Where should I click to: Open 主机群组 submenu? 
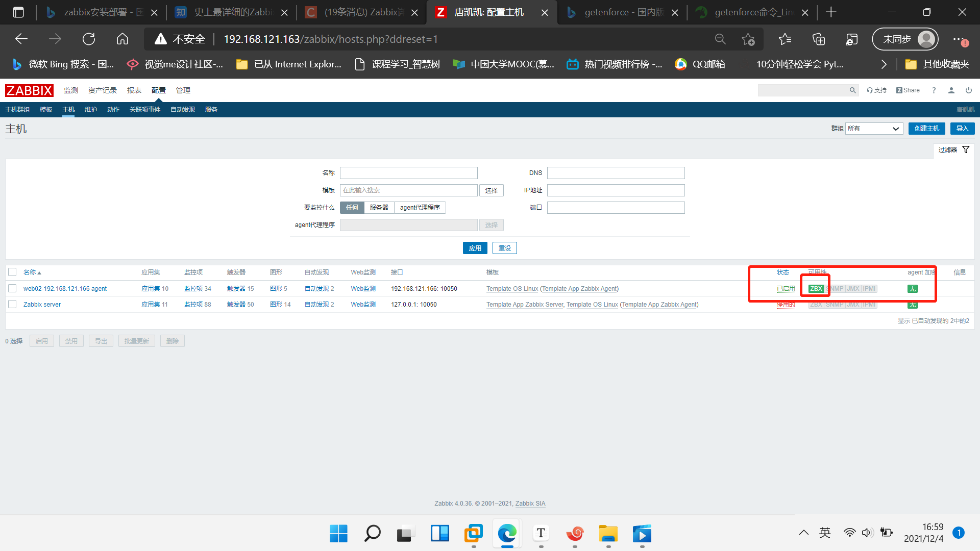point(17,110)
